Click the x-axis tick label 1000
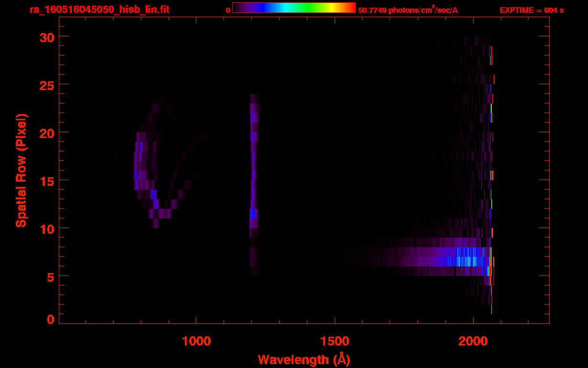This screenshot has height=368, width=588. pos(196,341)
